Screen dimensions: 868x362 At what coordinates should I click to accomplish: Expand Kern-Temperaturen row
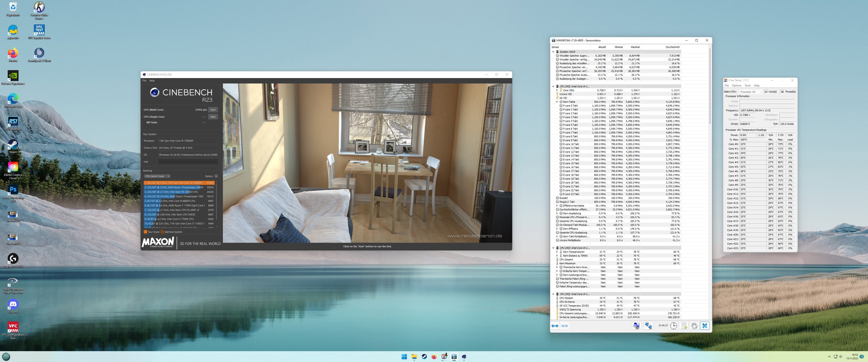(x=557, y=252)
